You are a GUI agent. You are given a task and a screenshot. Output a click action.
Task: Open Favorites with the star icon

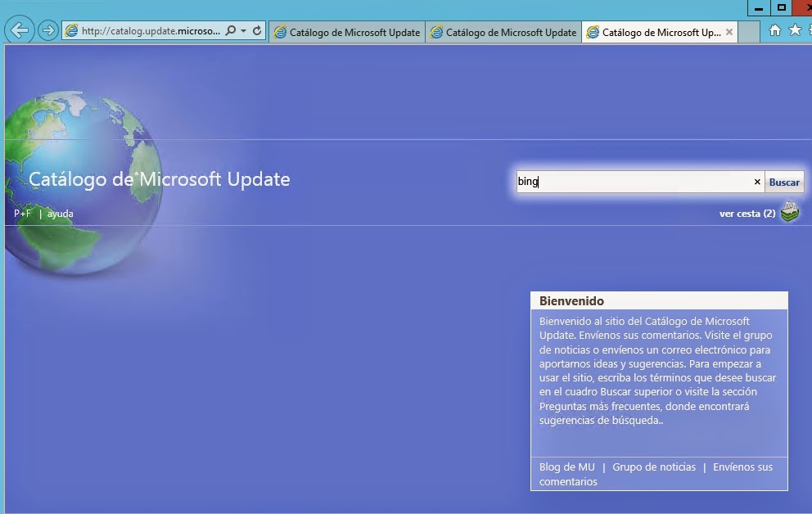(x=795, y=30)
